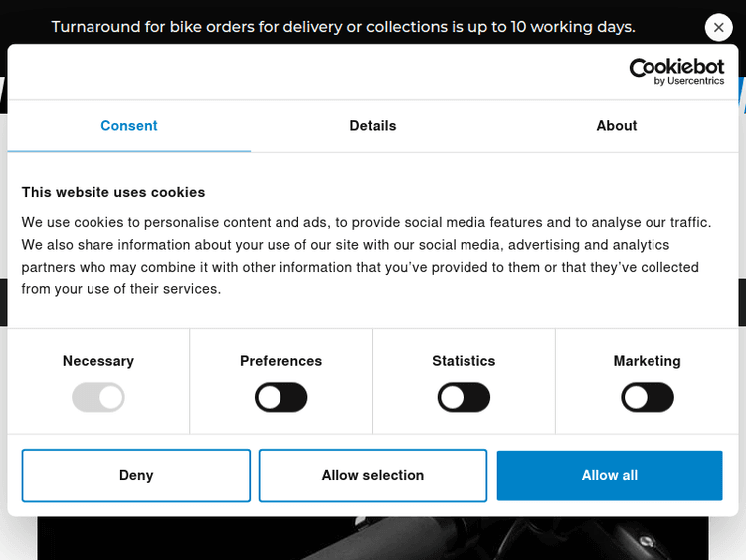This screenshot has width=746, height=560.
Task: Close the turnaround announcement banner
Action: pos(718,28)
